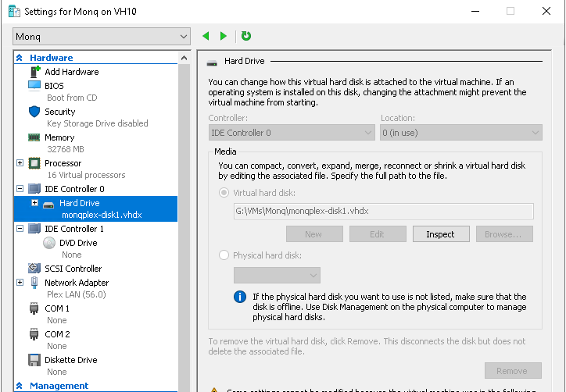Open the Location dropdown showing 0 (in use)

coord(461,133)
